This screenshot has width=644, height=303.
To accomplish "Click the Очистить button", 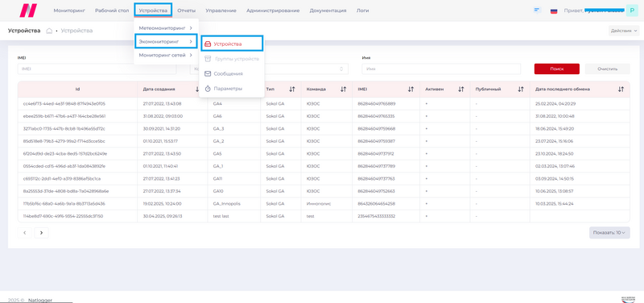I will point(608,68).
